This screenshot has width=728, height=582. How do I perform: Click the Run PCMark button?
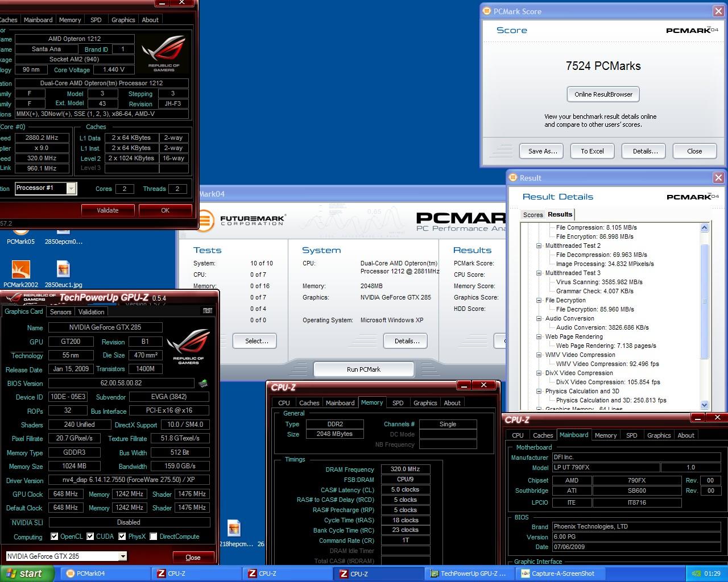(x=363, y=369)
